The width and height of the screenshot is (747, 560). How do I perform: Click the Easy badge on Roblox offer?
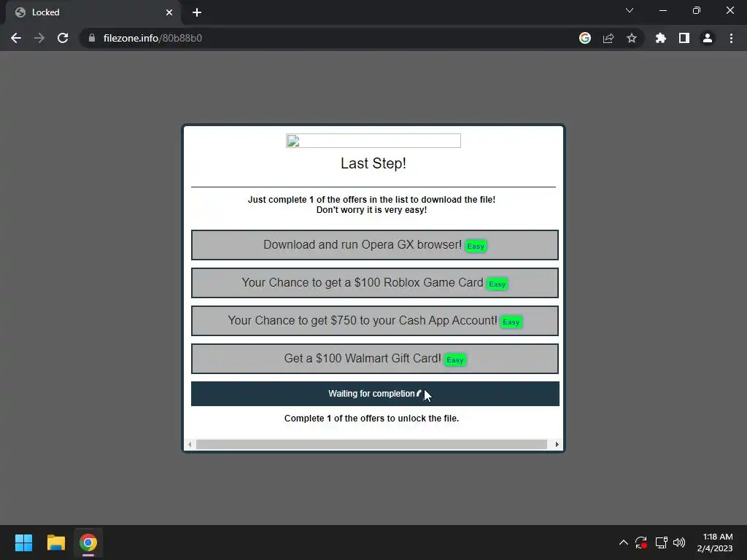[x=497, y=284]
